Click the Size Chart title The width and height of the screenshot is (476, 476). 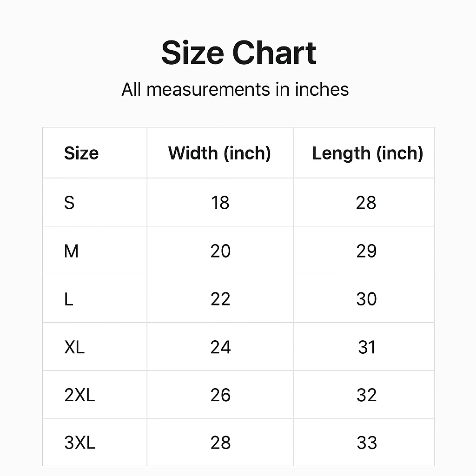(x=239, y=53)
